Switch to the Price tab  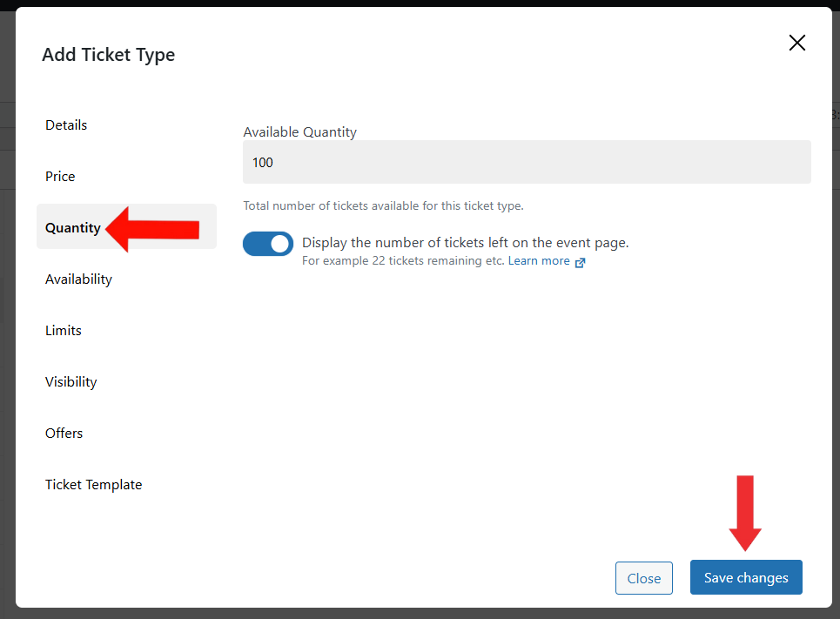click(60, 177)
